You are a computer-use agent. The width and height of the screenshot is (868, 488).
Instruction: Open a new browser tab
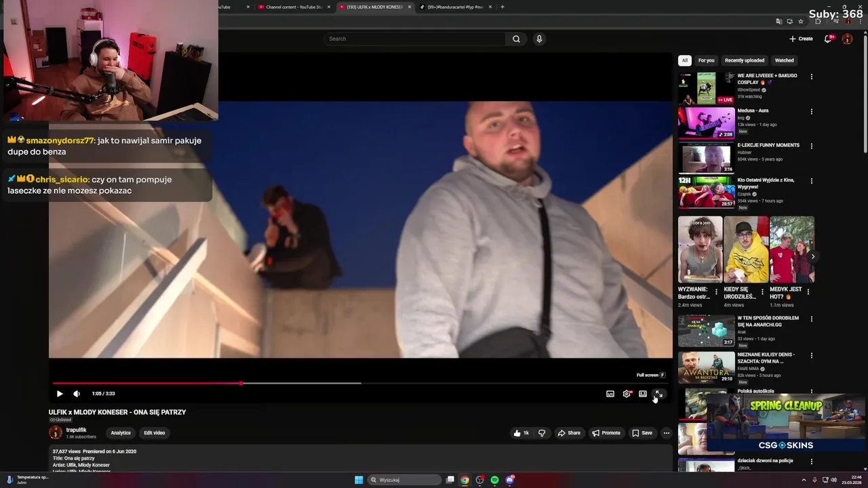(x=502, y=7)
